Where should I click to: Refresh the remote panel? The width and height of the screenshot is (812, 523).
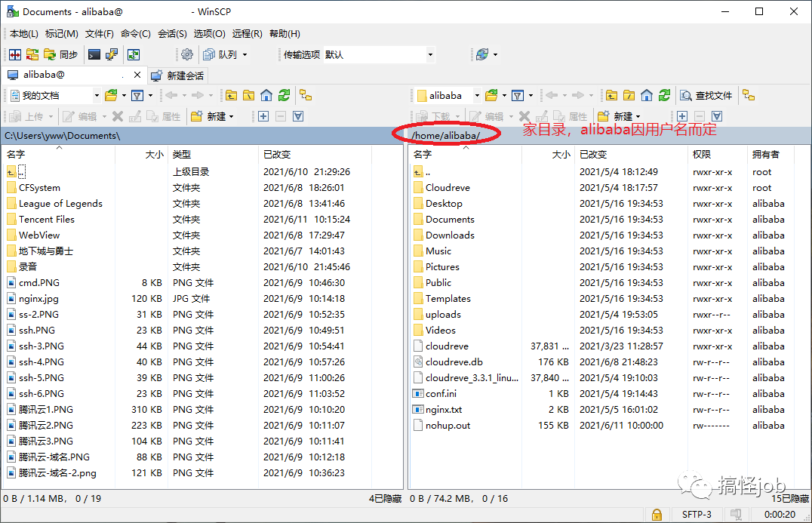(x=664, y=95)
